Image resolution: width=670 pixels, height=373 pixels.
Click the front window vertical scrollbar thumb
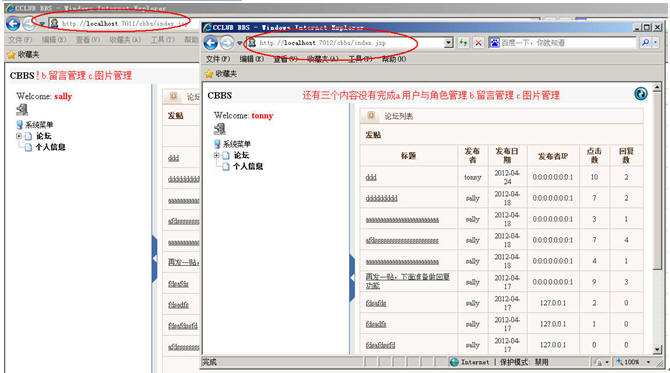pos(658,181)
